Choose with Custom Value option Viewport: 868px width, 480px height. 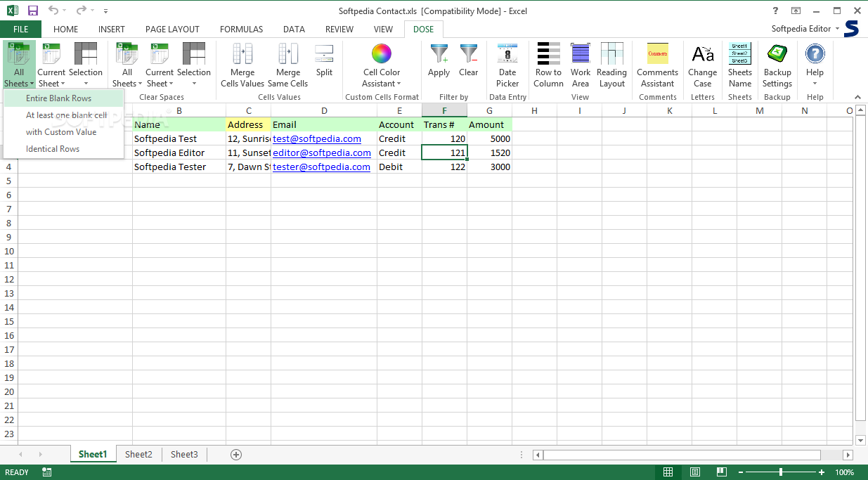63,132
